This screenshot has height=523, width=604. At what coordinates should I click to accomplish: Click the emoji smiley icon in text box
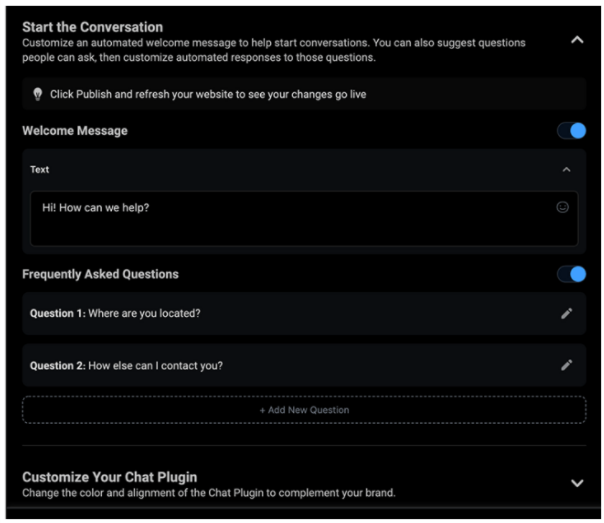pyautogui.click(x=562, y=207)
